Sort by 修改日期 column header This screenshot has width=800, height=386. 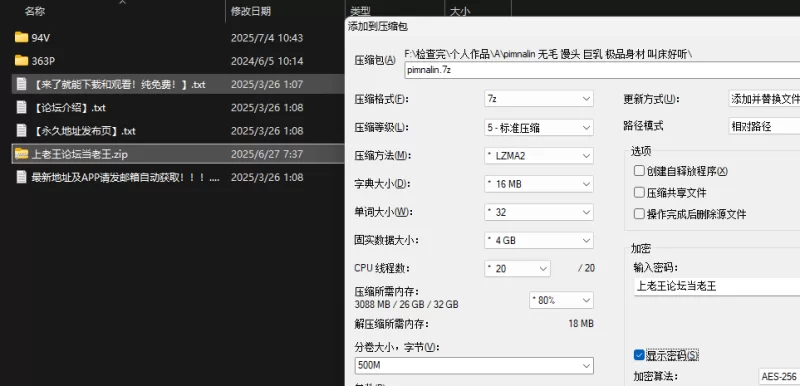pos(251,11)
